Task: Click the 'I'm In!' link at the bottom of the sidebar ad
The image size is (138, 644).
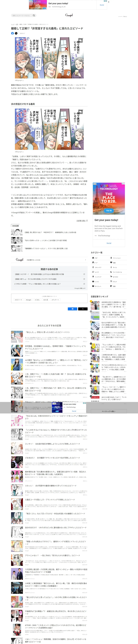Action: 109,243
